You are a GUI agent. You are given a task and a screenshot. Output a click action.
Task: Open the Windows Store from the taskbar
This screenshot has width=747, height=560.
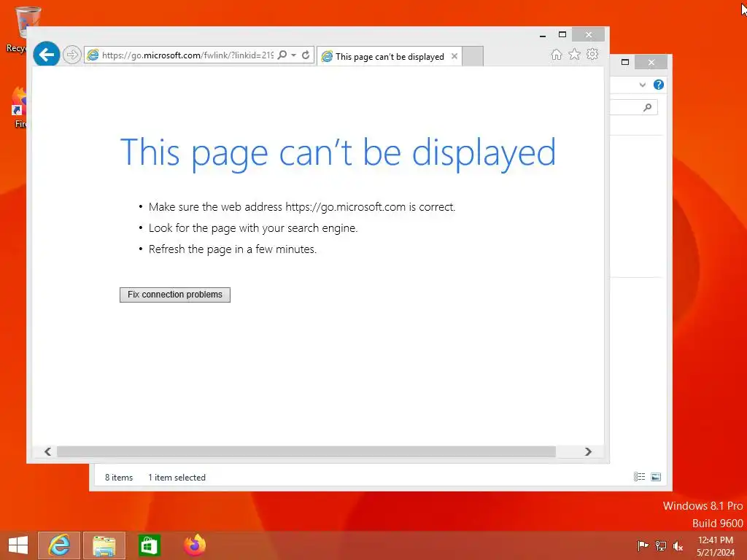coord(149,545)
